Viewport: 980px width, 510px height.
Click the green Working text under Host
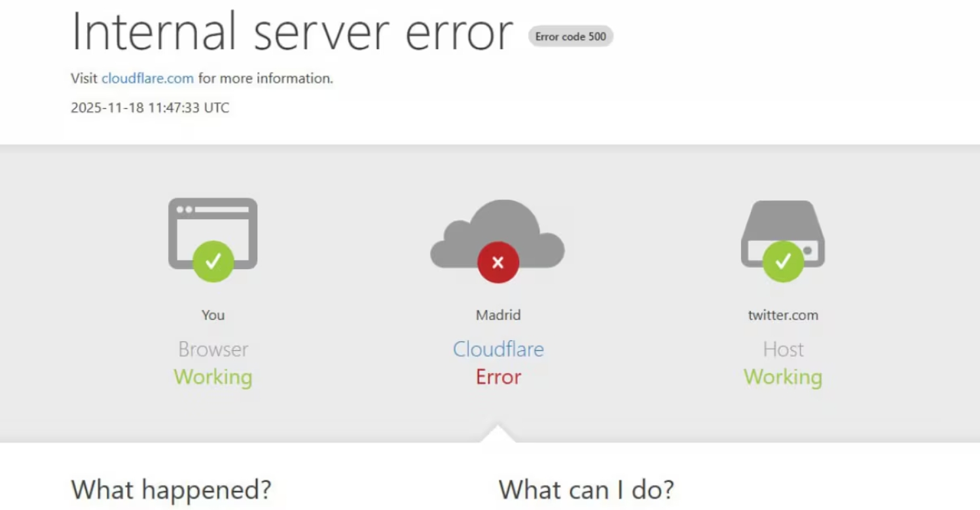(783, 377)
